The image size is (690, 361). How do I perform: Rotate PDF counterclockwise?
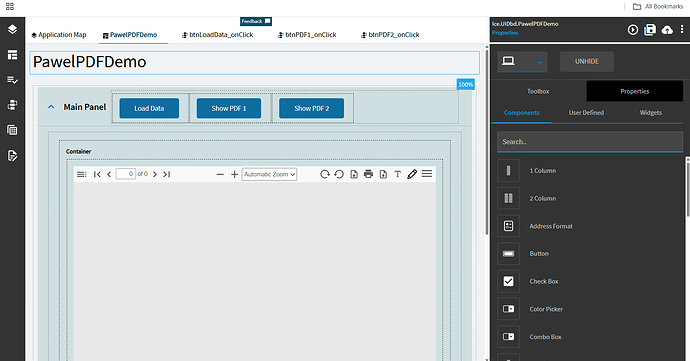coord(339,174)
